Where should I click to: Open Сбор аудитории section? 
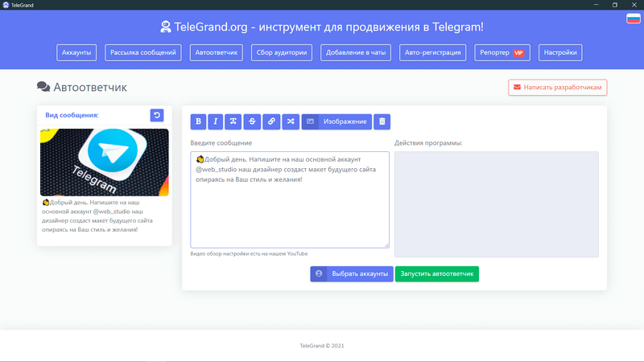(x=282, y=52)
